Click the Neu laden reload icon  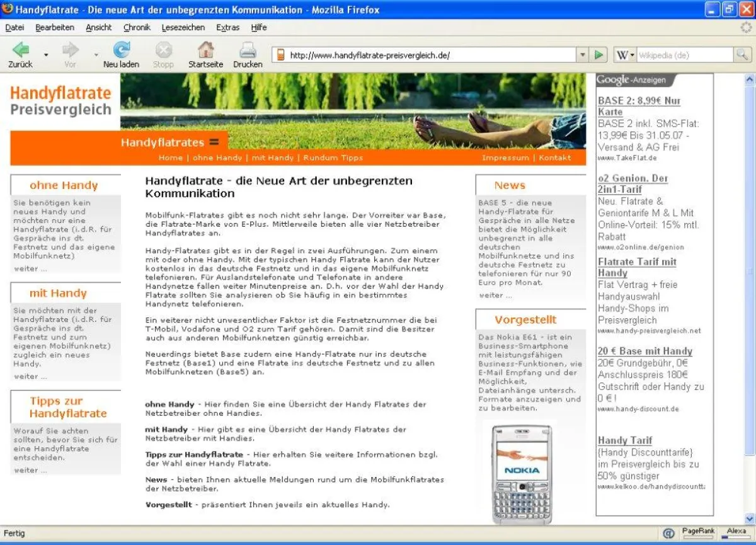point(120,50)
